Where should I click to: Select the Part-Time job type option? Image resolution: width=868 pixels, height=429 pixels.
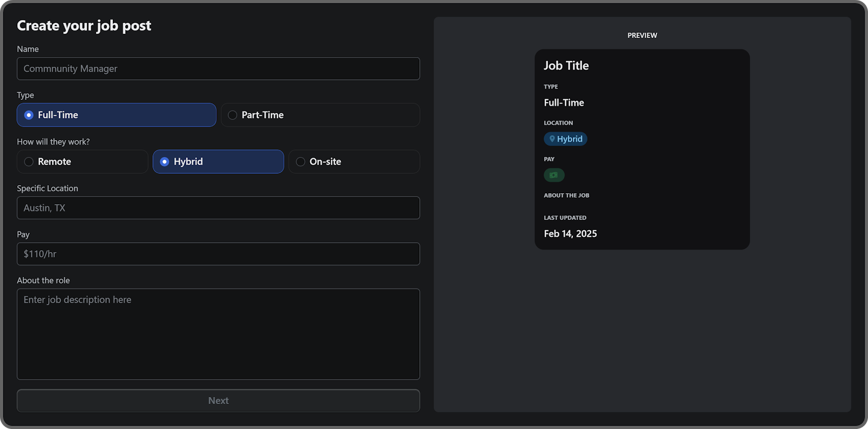pyautogui.click(x=320, y=115)
